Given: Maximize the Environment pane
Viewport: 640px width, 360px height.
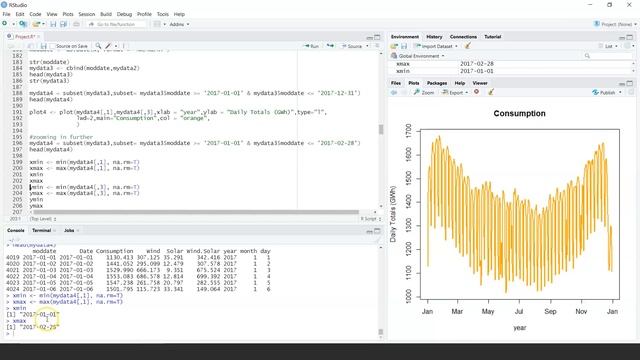Looking at the screenshot, I should pos(630,37).
